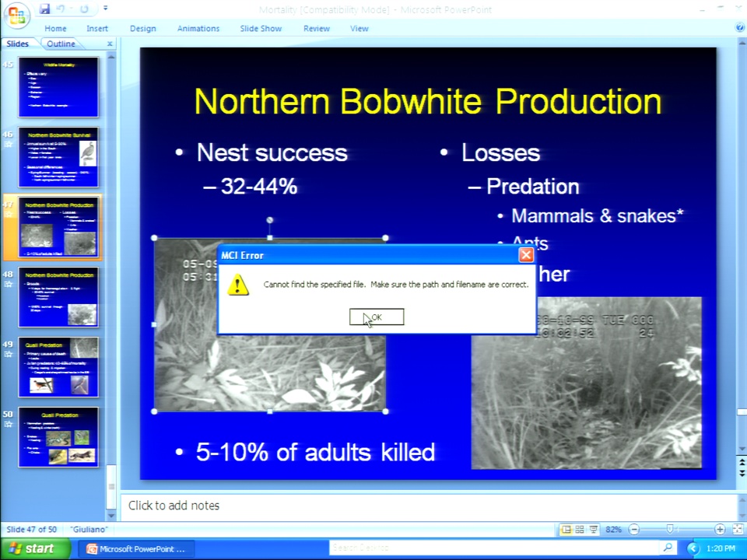Open the Home ribbon tab

tap(55, 29)
